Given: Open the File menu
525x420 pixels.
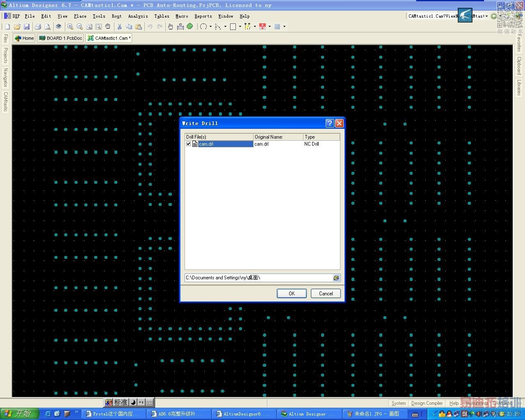Looking at the screenshot, I should click(30, 16).
